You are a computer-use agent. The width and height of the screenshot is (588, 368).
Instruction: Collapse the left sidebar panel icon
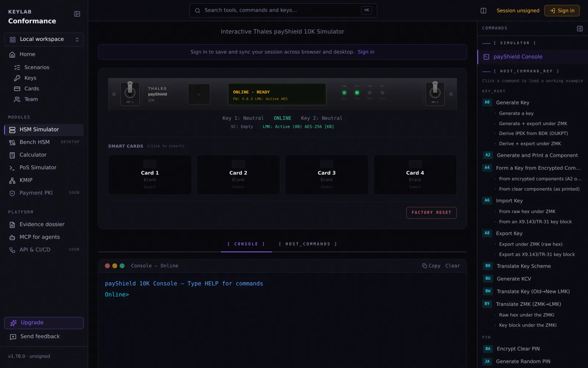click(77, 14)
